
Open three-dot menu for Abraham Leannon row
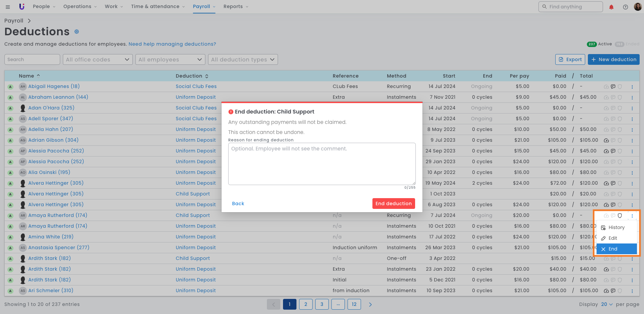pos(632,97)
